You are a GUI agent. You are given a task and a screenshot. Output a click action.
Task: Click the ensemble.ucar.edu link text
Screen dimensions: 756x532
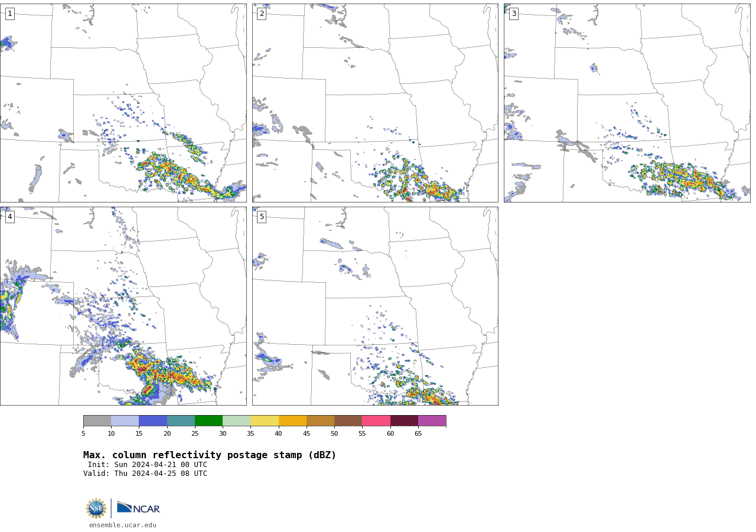[123, 525]
